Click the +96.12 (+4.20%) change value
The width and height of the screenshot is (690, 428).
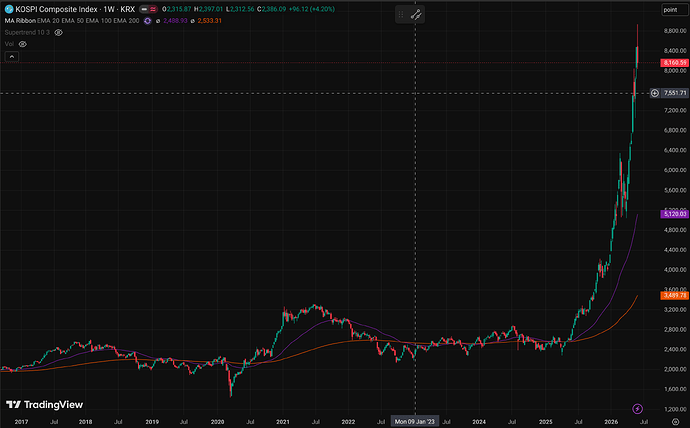click(312, 9)
